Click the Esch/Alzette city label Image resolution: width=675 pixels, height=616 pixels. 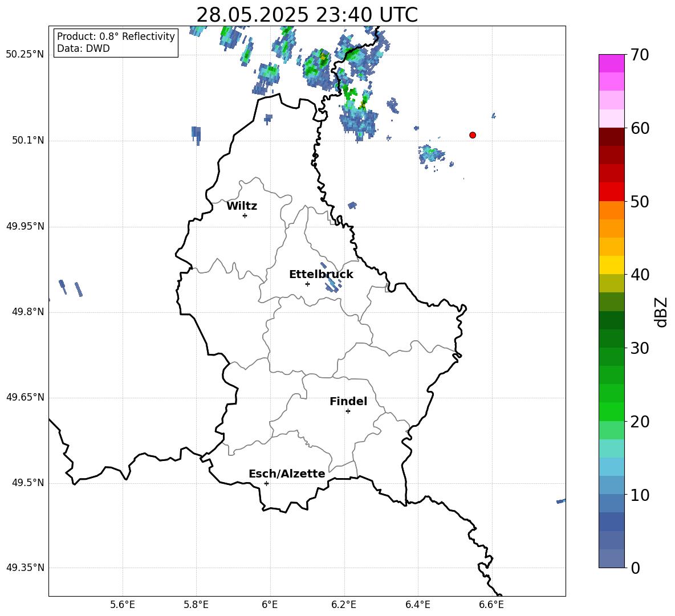point(287,474)
